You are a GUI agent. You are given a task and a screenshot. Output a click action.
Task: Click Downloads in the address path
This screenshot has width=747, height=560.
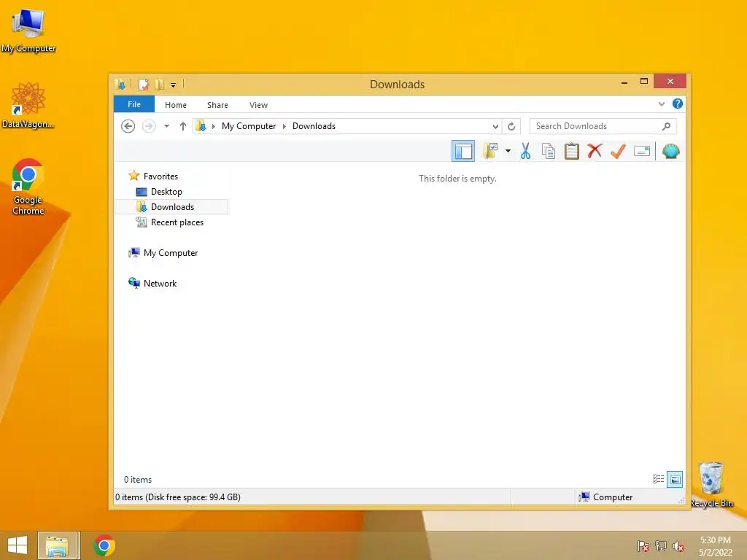click(x=314, y=126)
